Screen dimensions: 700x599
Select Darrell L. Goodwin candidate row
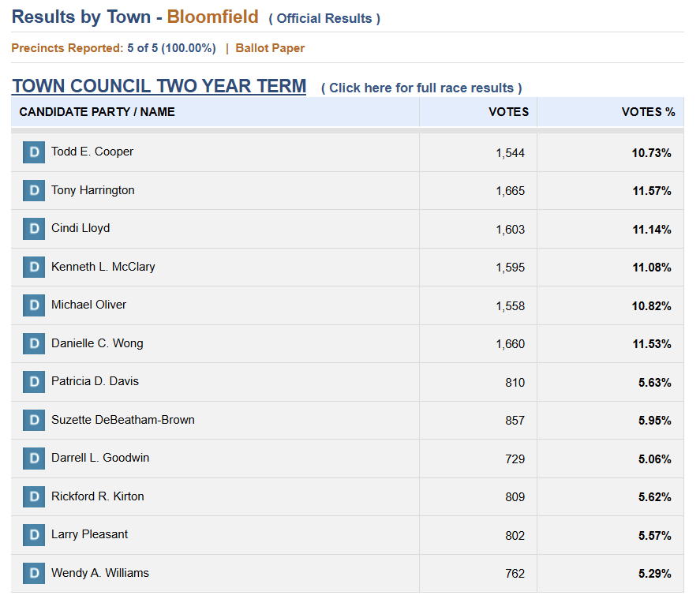point(347,459)
